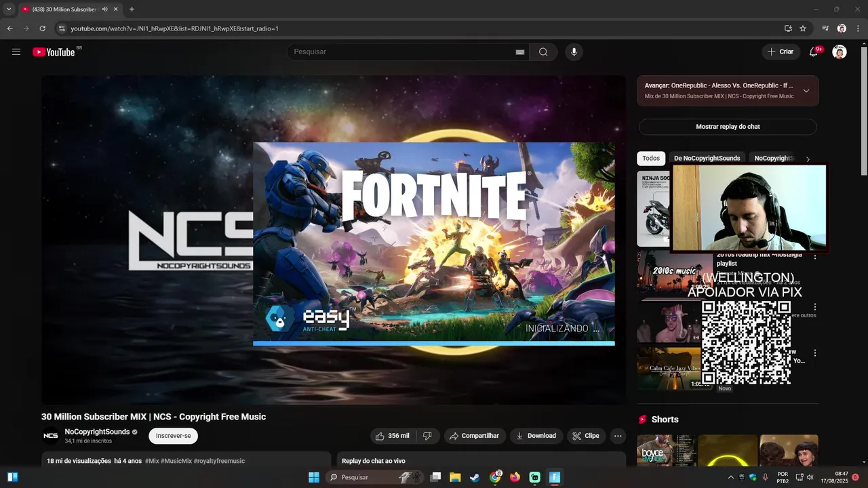Install app icon in the address bar
The height and width of the screenshot is (488, 868).
788,28
